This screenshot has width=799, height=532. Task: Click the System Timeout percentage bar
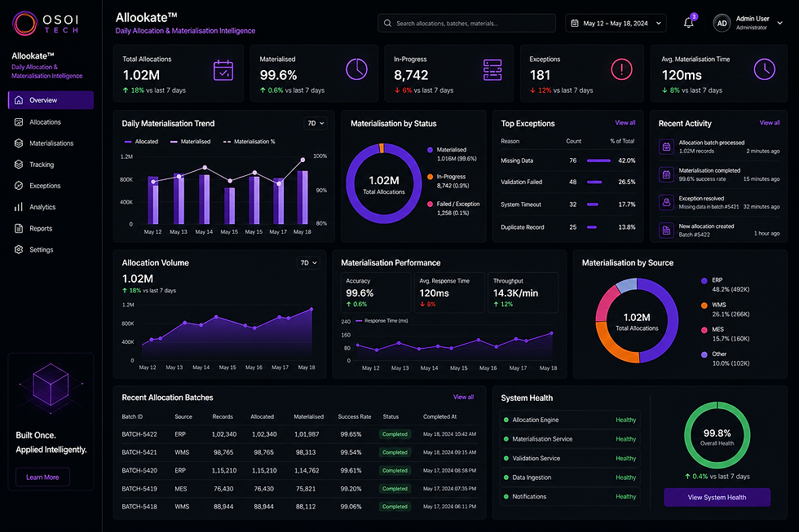click(592, 204)
